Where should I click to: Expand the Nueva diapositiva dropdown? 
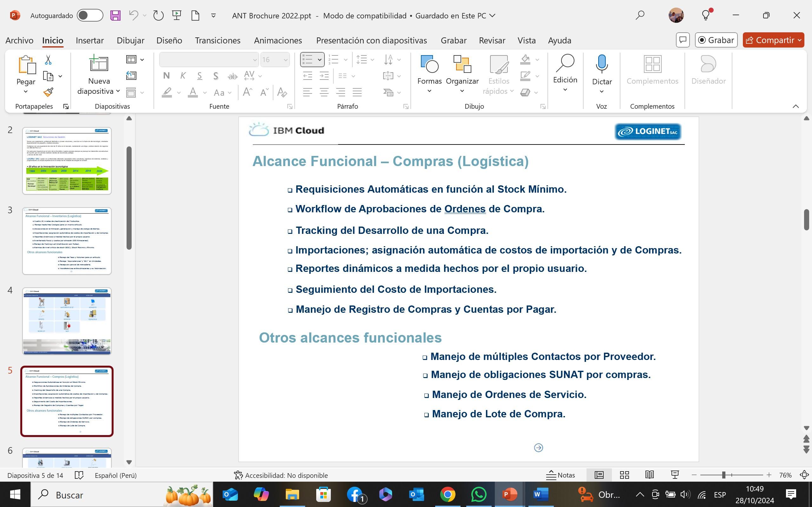pos(118,91)
